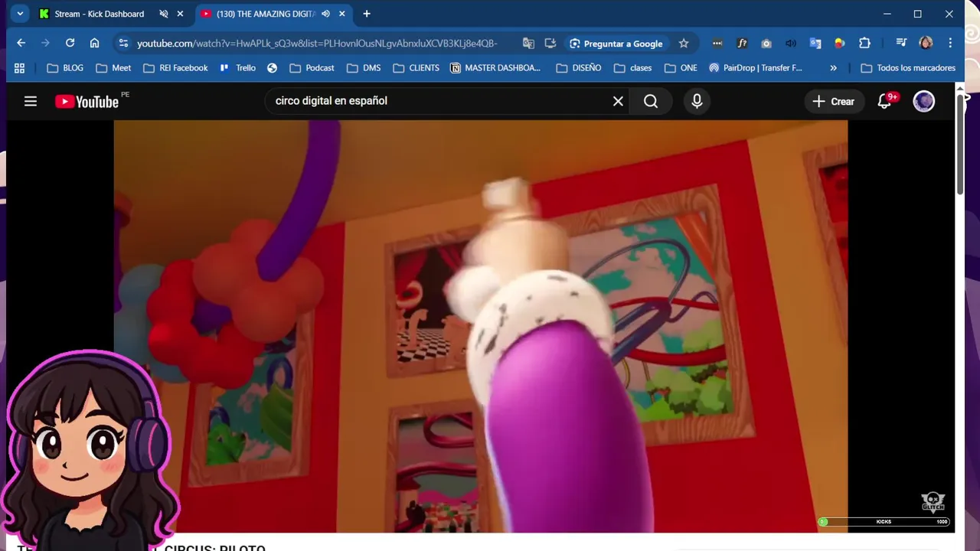This screenshot has height=551, width=980.
Task: Click the YouTube search box text
Action: click(332, 101)
